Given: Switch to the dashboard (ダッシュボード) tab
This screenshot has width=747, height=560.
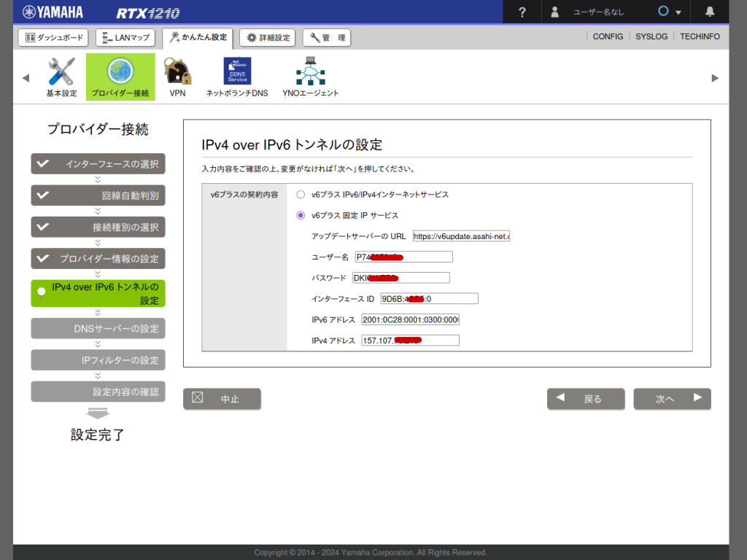Looking at the screenshot, I should pos(53,37).
